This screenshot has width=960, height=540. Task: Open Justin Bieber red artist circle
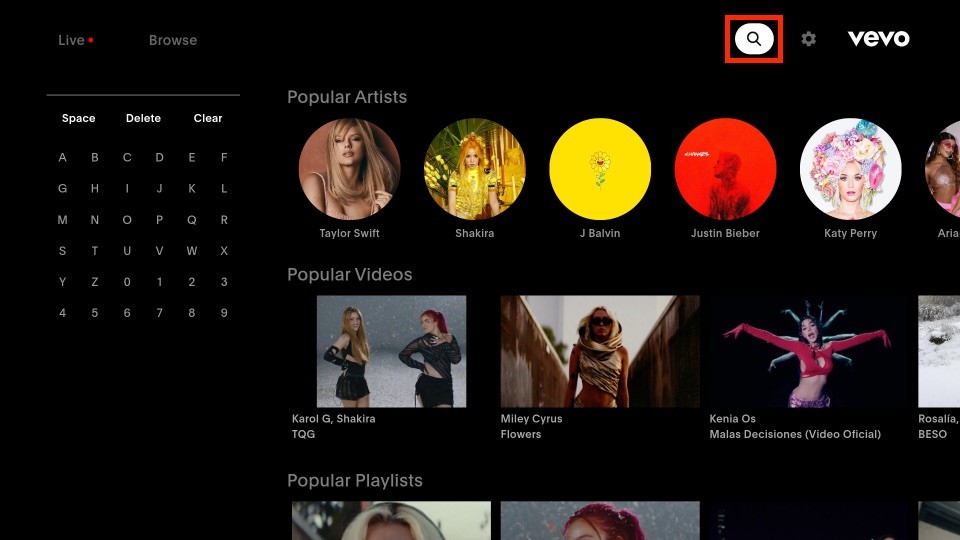(726, 169)
